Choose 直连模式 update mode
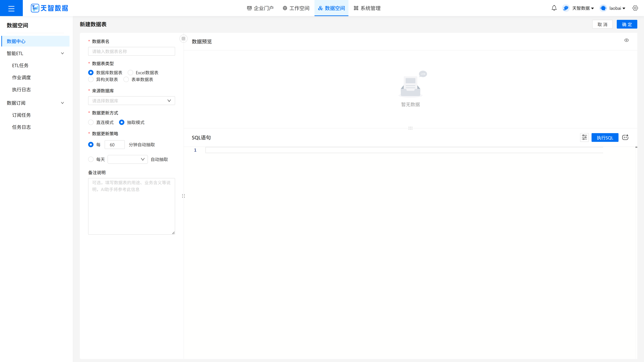Image resolution: width=644 pixels, height=362 pixels. pyautogui.click(x=91, y=122)
